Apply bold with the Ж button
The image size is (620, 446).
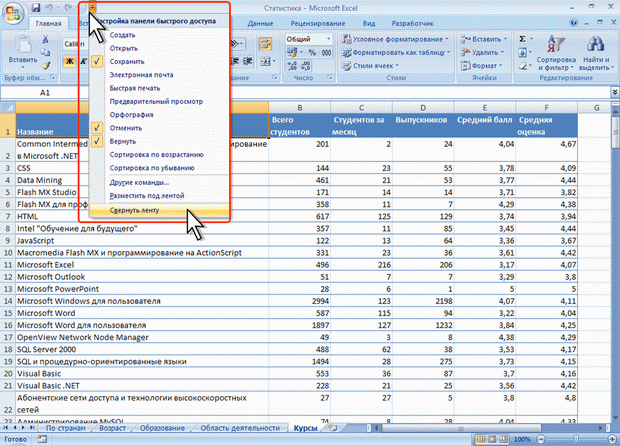(x=70, y=61)
